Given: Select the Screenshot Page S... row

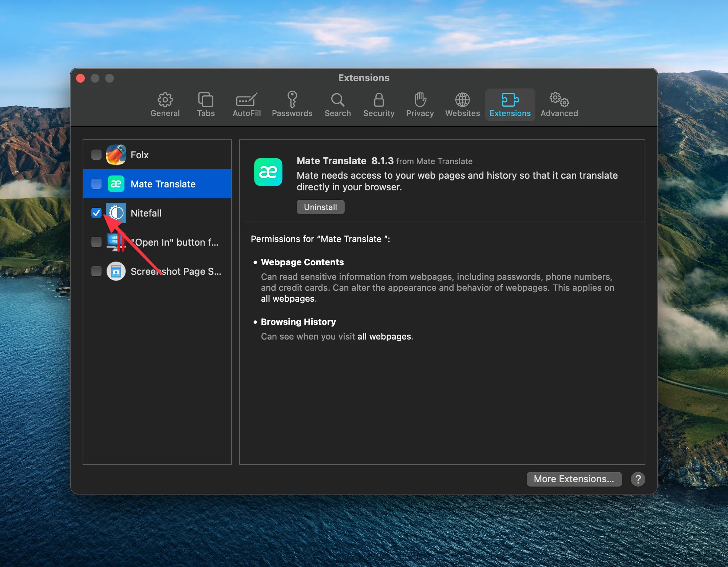Looking at the screenshot, I should point(157,271).
